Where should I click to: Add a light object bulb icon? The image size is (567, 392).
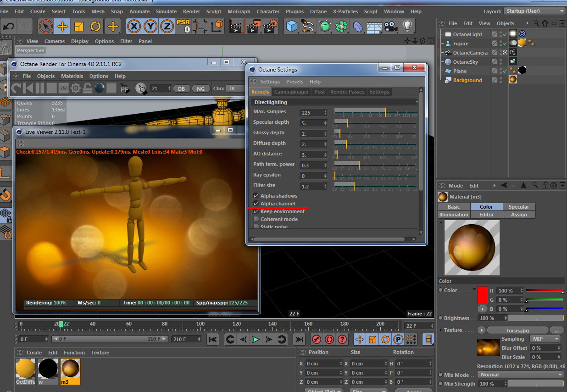point(406,26)
